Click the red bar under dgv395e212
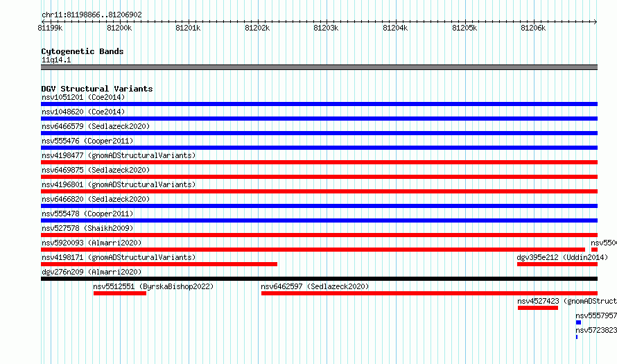This screenshot has width=617, height=364. point(557,264)
